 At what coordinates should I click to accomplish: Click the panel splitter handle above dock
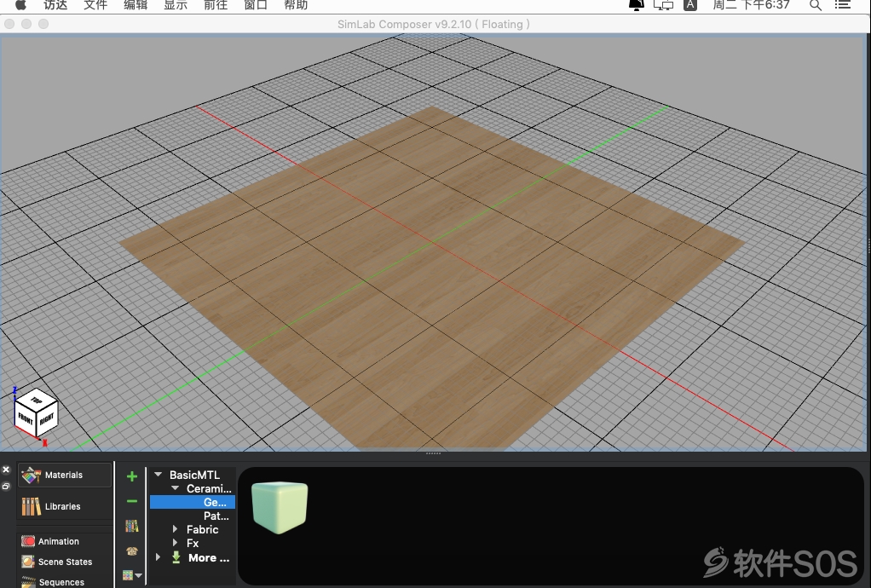(433, 453)
